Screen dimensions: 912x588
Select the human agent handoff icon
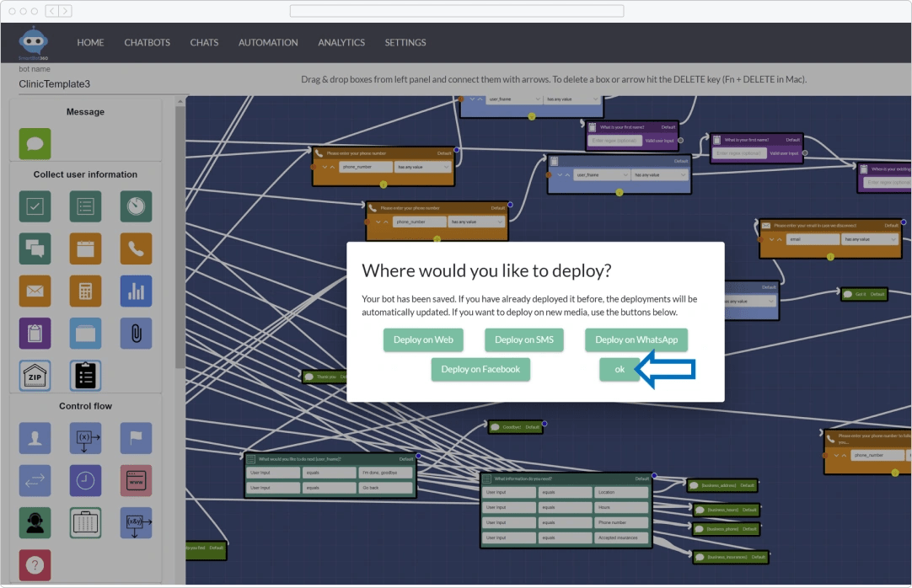[35, 522]
